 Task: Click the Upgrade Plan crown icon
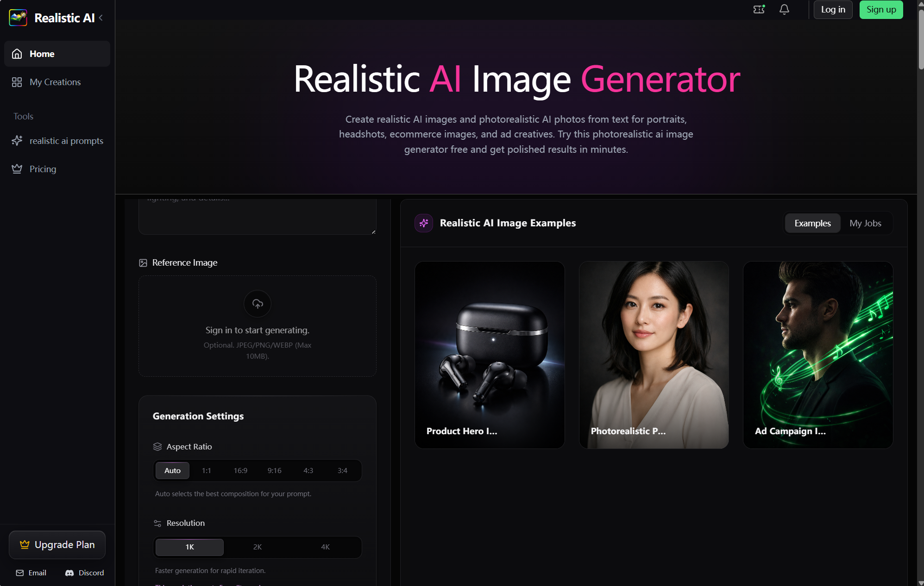[25, 545]
